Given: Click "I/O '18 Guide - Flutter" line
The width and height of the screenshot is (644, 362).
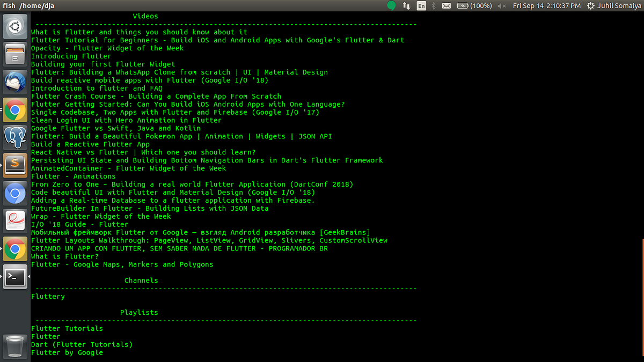Looking at the screenshot, I should (x=80, y=225).
